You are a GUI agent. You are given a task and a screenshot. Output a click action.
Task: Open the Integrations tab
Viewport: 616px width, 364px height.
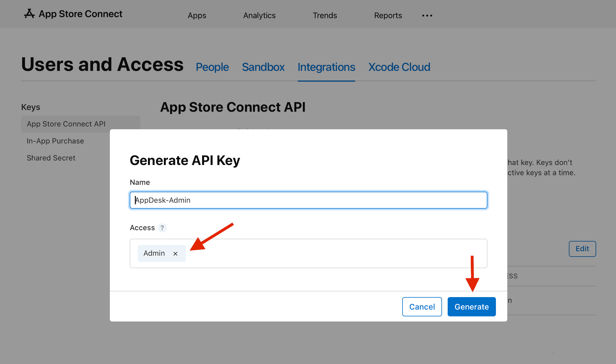click(x=326, y=67)
